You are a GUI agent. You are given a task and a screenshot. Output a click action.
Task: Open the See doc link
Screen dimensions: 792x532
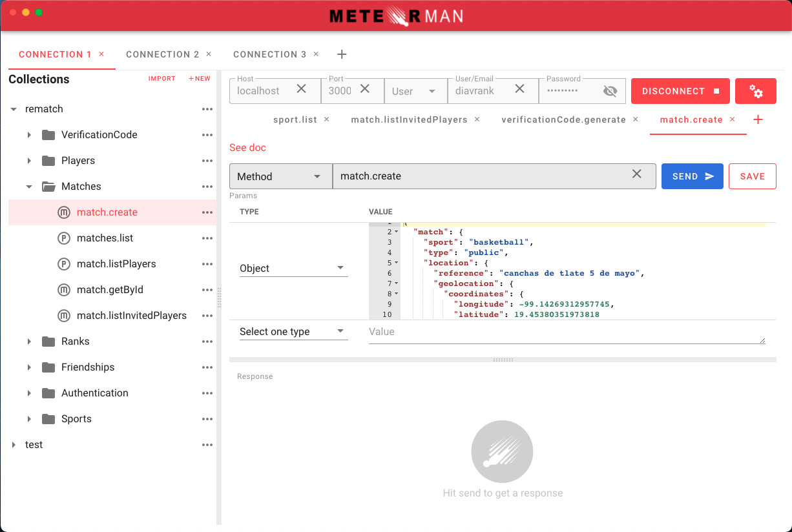247,148
